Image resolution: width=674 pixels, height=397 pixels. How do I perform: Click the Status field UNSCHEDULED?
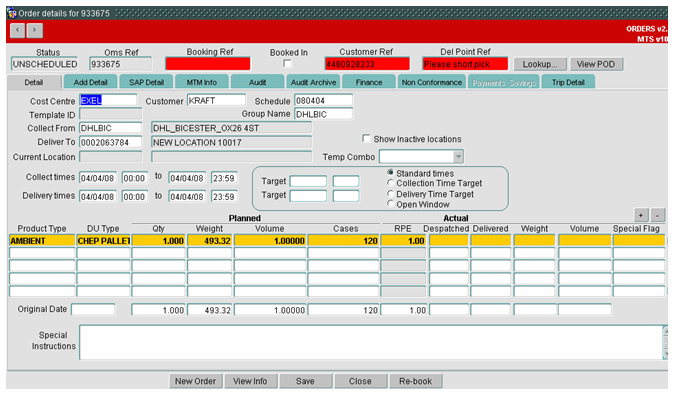tap(44, 64)
